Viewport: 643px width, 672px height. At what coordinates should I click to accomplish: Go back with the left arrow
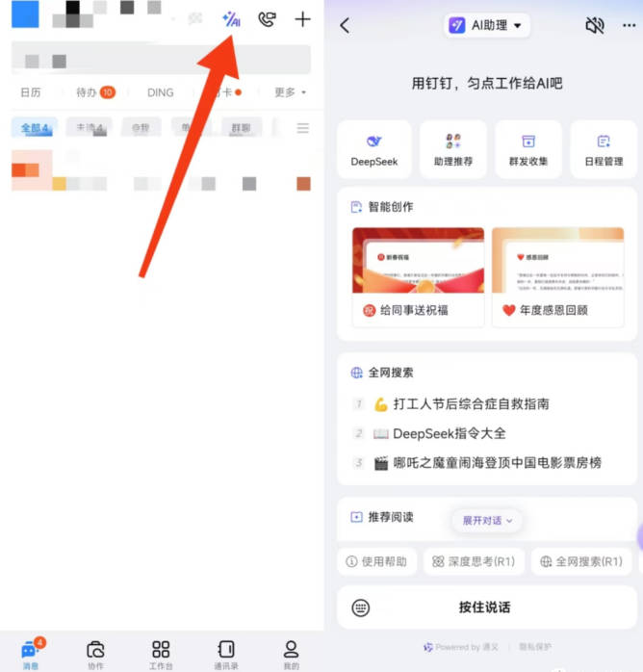[346, 26]
